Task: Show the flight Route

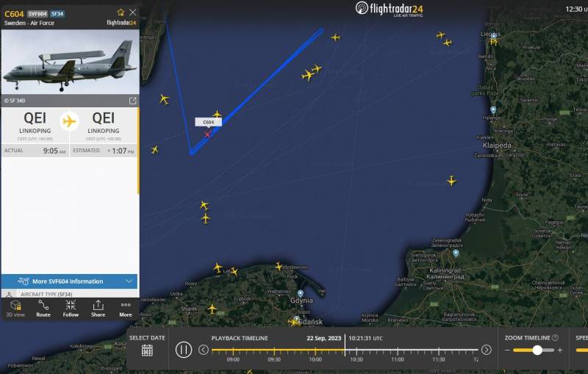Action: [x=43, y=309]
